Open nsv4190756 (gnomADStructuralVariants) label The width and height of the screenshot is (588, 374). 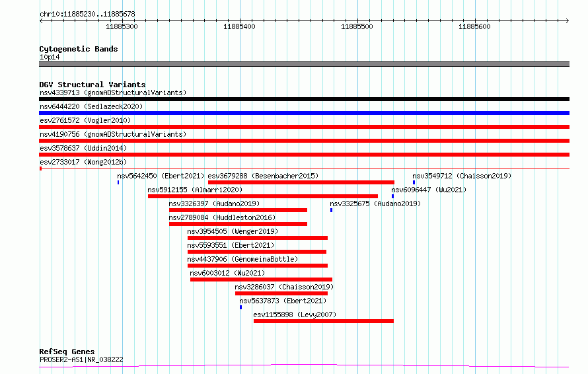click(113, 134)
